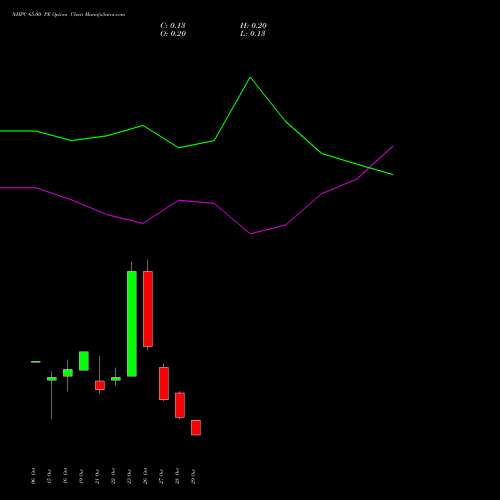
Task: Select the 06 Oct date label
Action: (33, 476)
